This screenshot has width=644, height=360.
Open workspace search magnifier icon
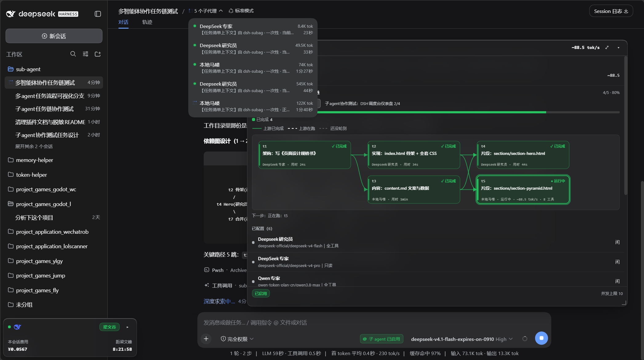(73, 54)
